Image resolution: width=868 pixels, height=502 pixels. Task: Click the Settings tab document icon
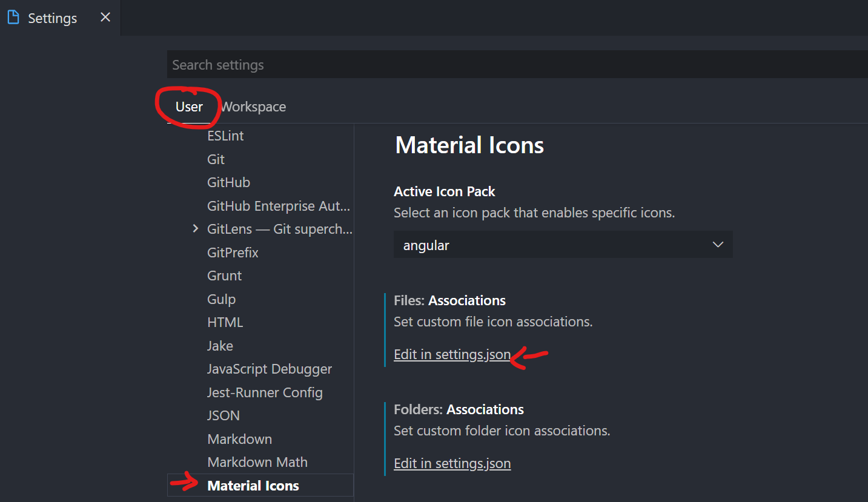(x=12, y=18)
